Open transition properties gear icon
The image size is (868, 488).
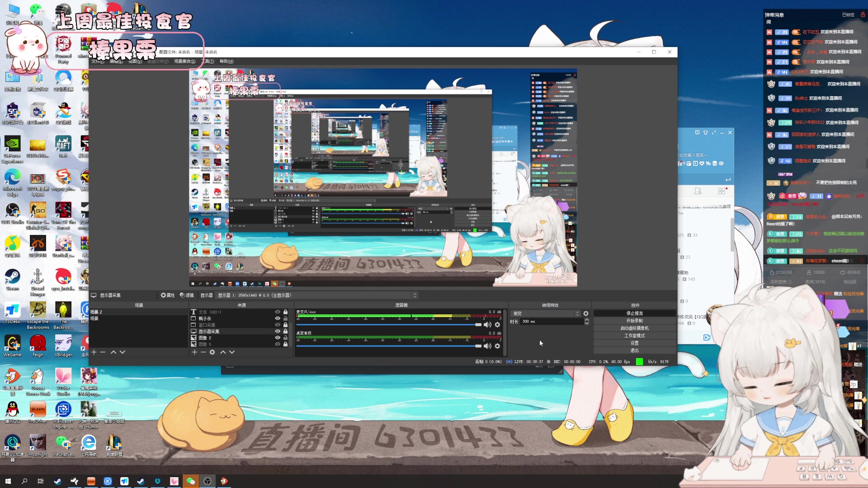586,314
